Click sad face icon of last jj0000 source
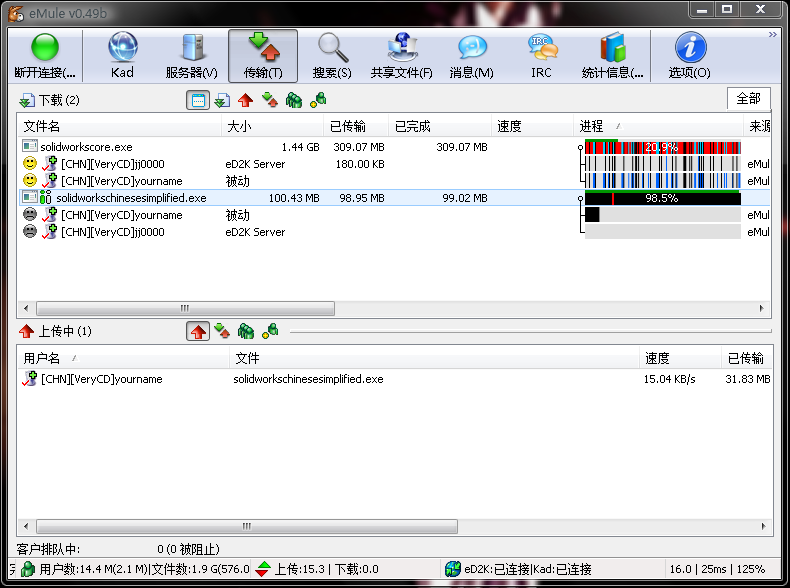Screen dimensions: 790x588 click(x=30, y=231)
